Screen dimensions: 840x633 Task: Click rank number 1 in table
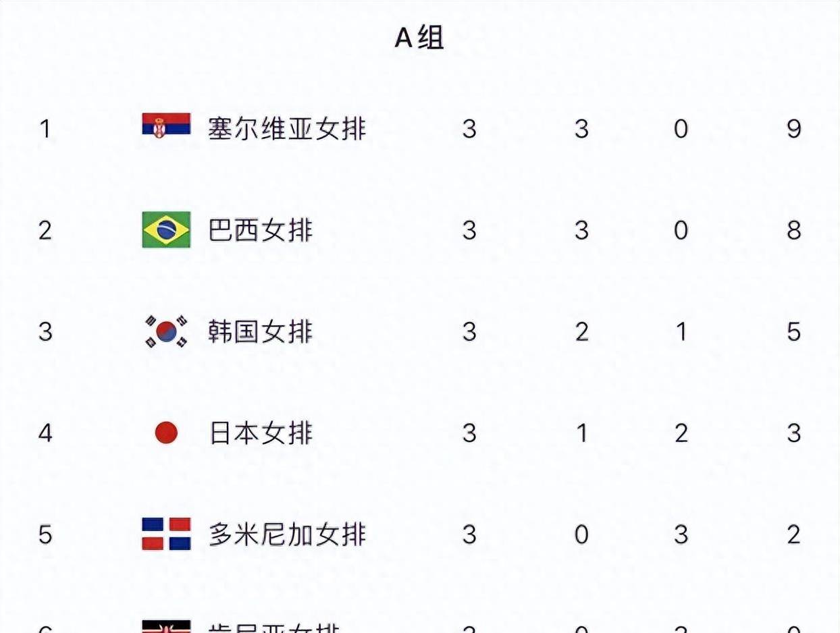coord(45,128)
